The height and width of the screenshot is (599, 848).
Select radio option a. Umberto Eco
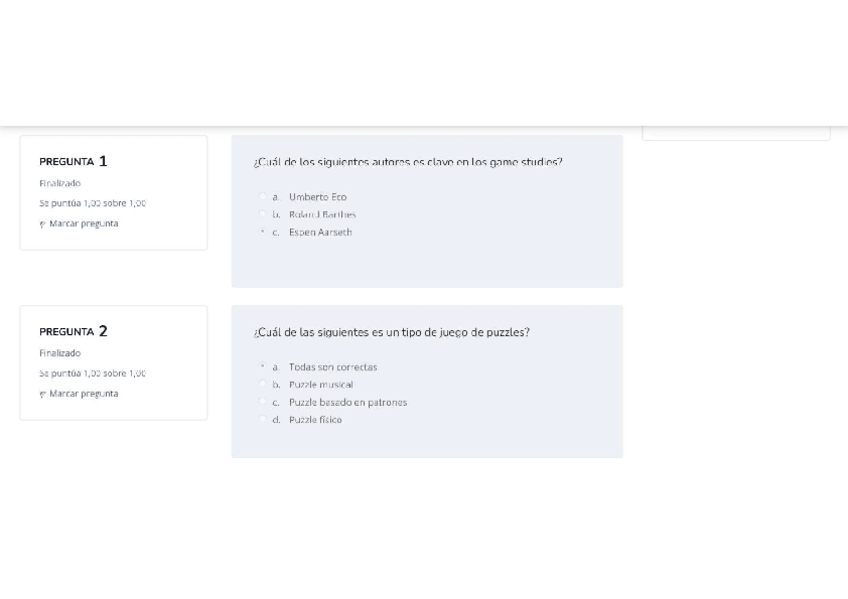pos(262,196)
